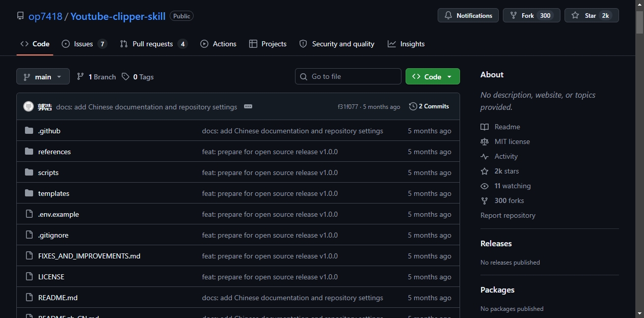Click file icon next to FIXES_AND_IMPROVEMENTS.md
The image size is (644, 318).
29,256
